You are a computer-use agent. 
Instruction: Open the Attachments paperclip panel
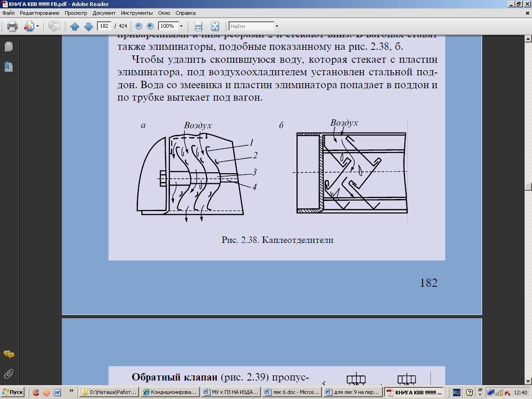point(9,374)
